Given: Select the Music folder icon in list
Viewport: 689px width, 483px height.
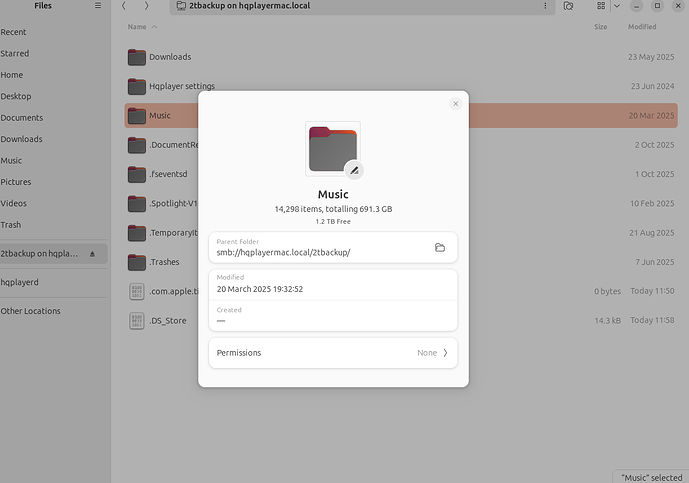Looking at the screenshot, I should pyautogui.click(x=137, y=116).
